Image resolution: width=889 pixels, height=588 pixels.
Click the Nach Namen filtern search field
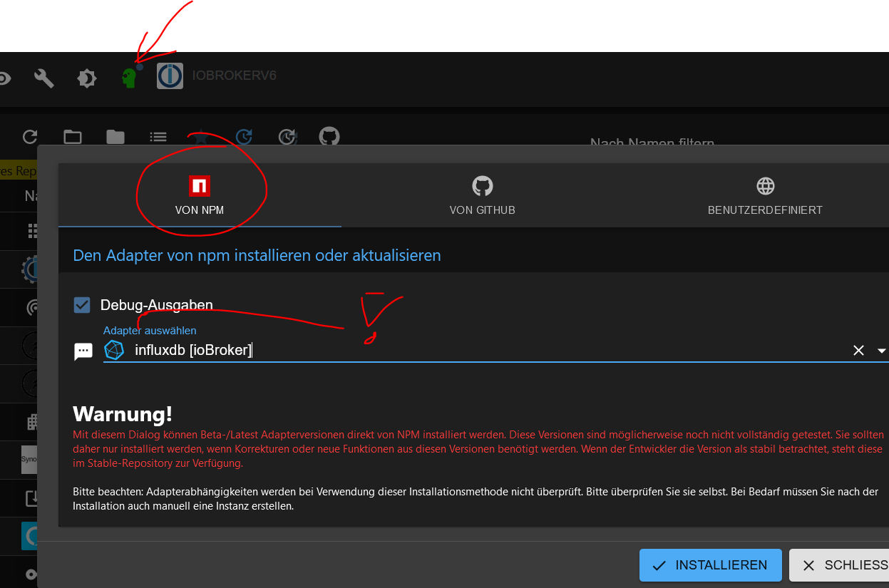point(652,143)
